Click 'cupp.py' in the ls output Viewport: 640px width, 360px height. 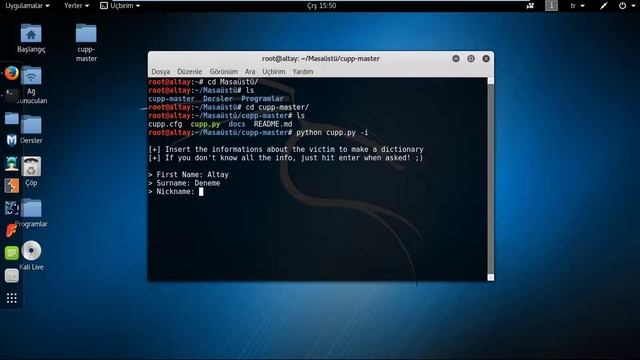205,124
